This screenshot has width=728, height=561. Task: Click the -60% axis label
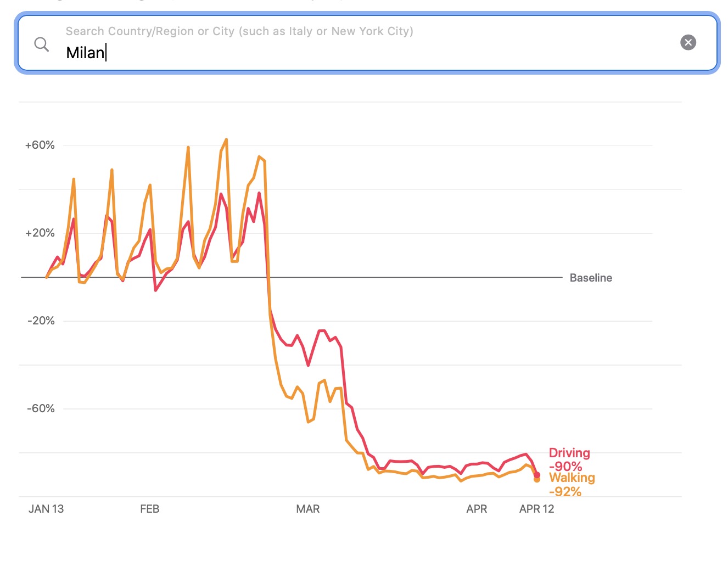point(41,408)
